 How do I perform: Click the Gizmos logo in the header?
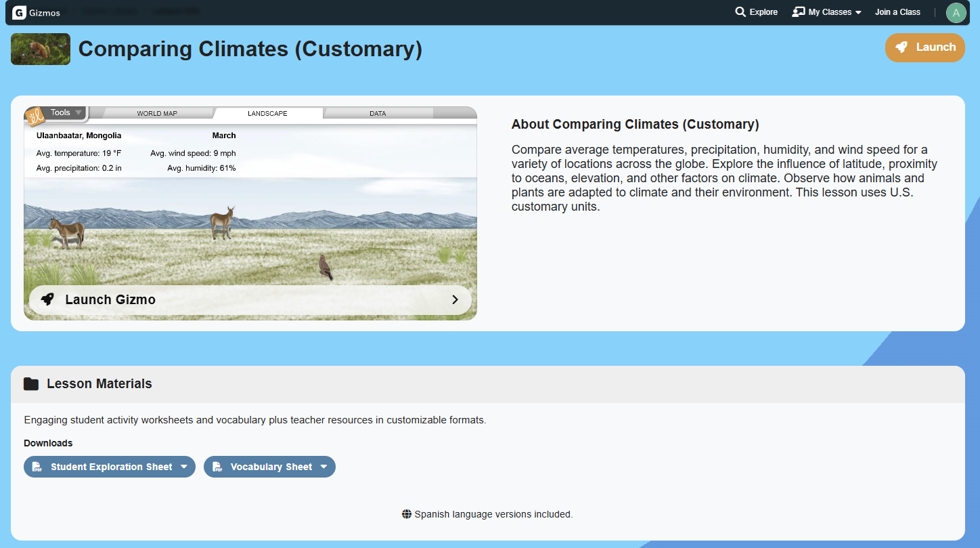(x=19, y=13)
